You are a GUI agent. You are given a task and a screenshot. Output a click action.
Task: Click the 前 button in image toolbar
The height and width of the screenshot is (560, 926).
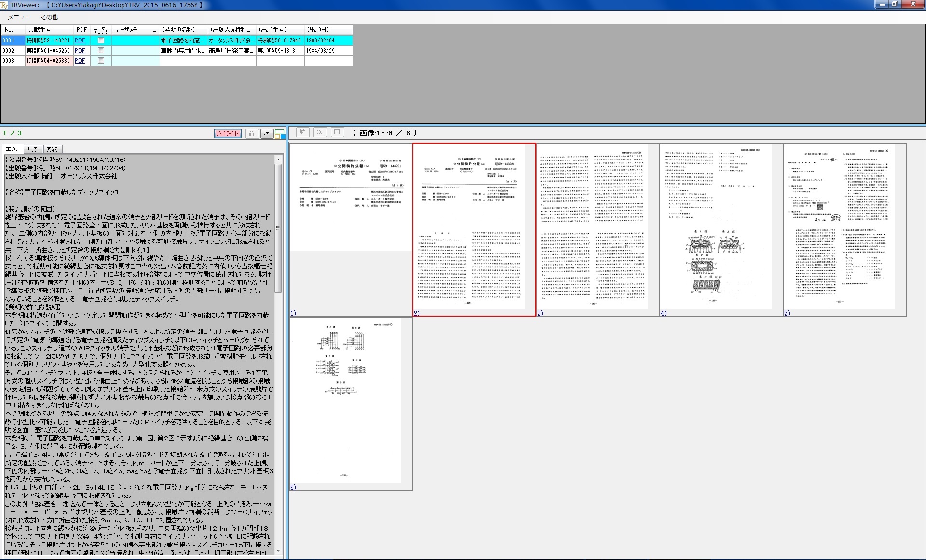coord(302,133)
